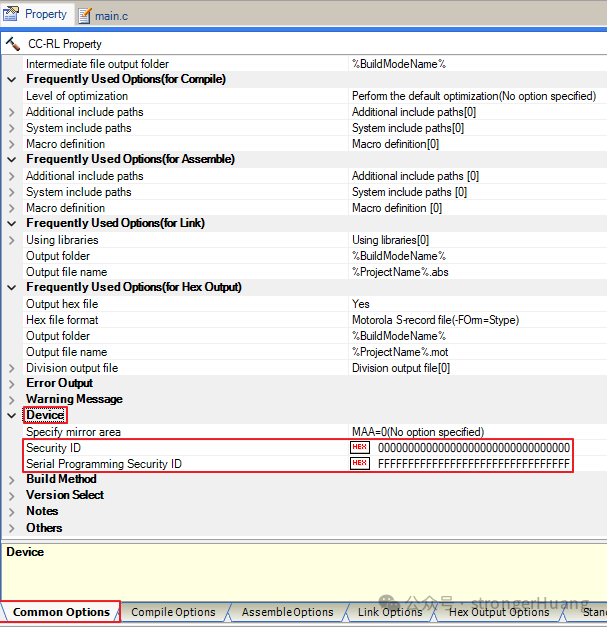
Task: Click the Division output file[0] value
Action: pyautogui.click(x=401, y=368)
